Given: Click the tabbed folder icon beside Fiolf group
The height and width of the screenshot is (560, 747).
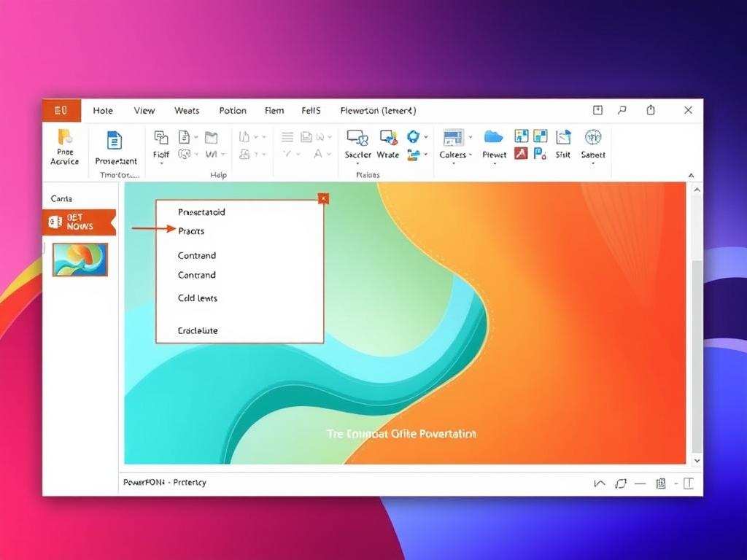Looking at the screenshot, I should coord(211,138).
